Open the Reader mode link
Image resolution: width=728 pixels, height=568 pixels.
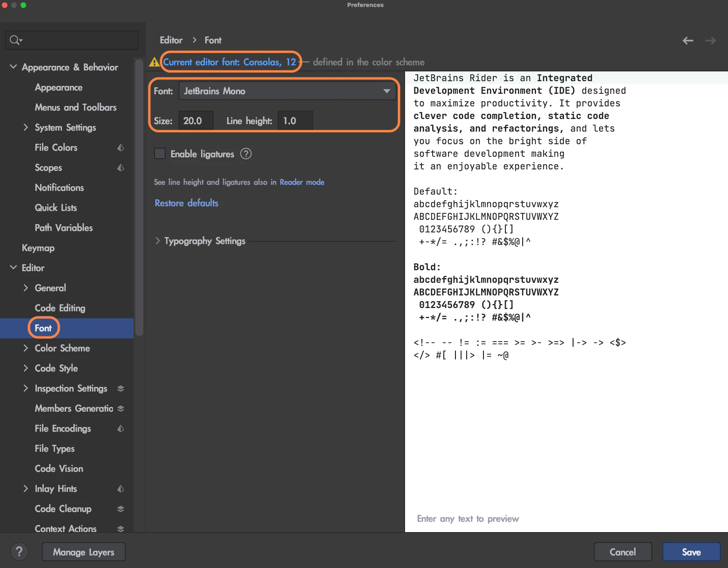(x=302, y=182)
